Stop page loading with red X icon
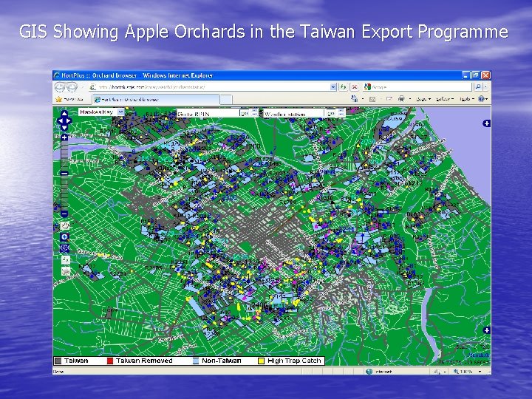Image resolution: width=532 pixels, height=399 pixels. point(355,87)
